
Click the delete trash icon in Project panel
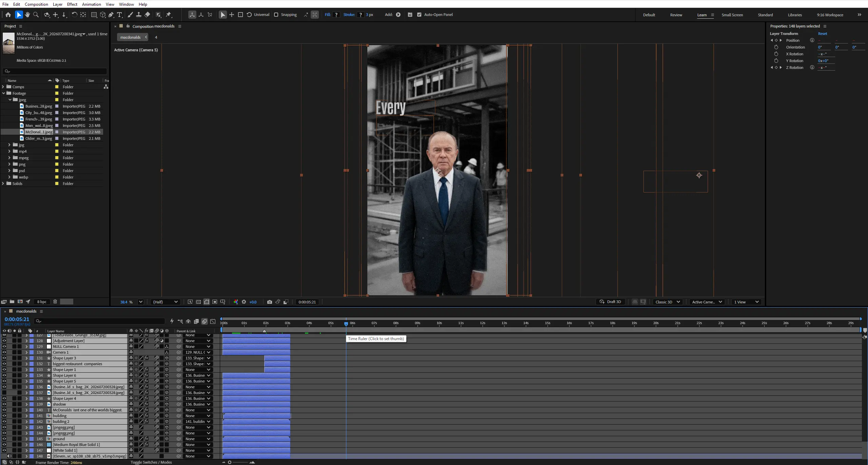55,301
